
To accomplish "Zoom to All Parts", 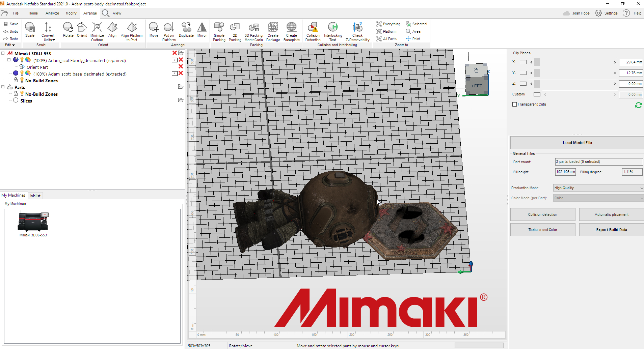I will [386, 39].
